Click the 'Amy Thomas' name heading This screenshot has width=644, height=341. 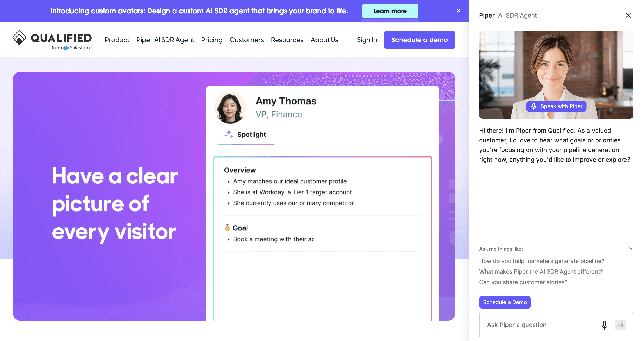tap(286, 101)
